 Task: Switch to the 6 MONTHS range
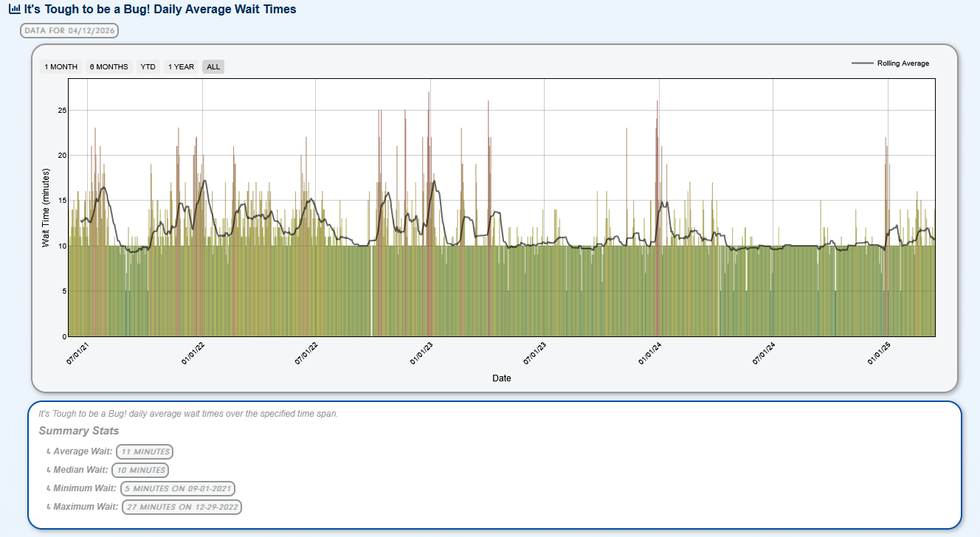(x=108, y=67)
